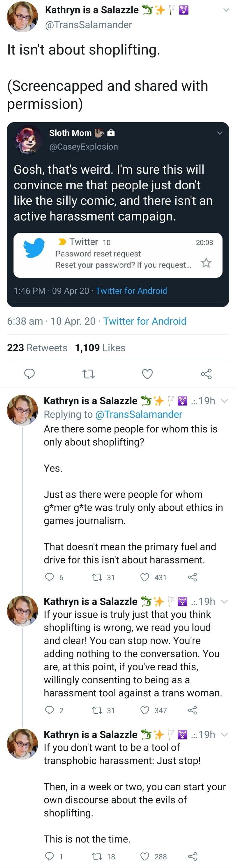236x868 pixels.
Task: Open the Twitter for Android source link
Action: point(145,321)
